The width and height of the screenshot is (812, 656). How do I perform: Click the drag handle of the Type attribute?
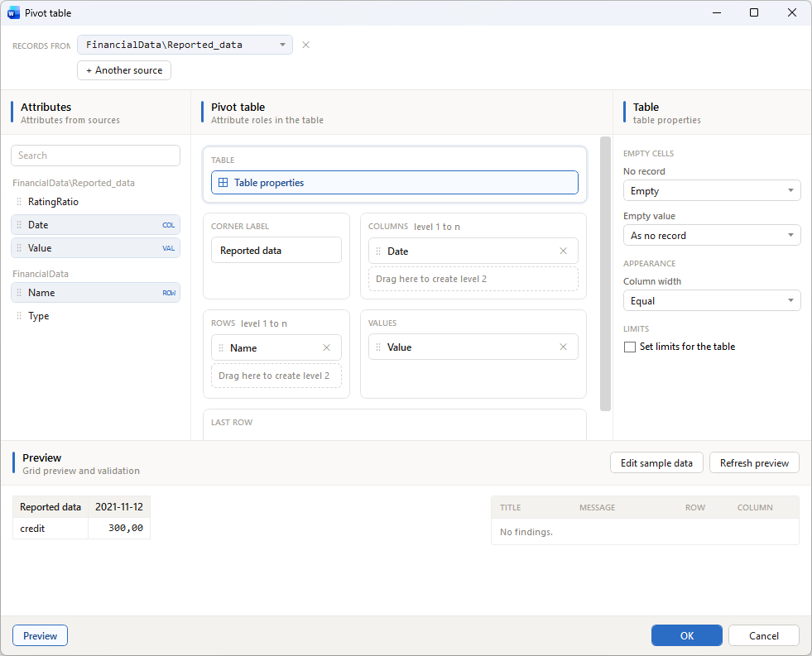click(19, 316)
